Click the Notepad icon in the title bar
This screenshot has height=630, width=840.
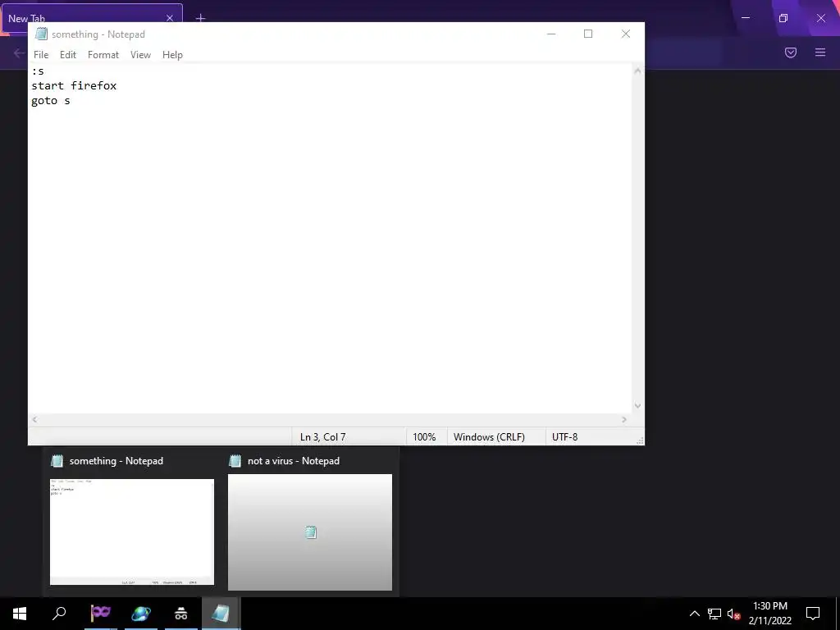pos(41,34)
